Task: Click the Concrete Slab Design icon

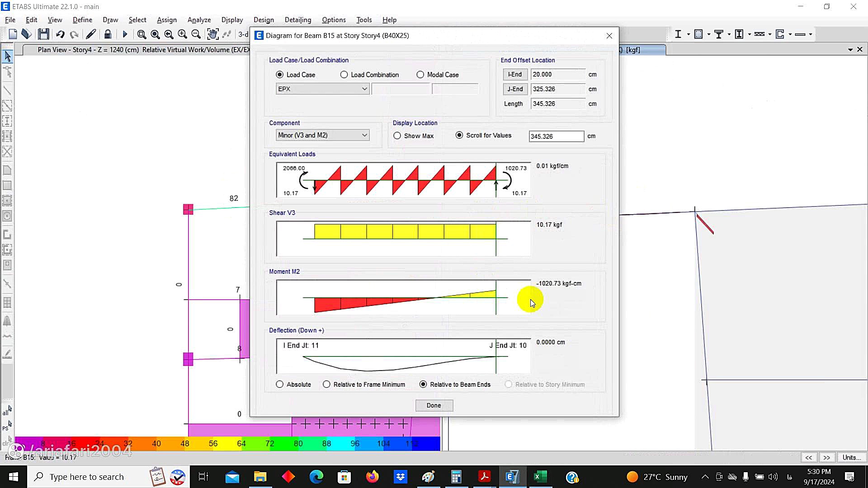Action: [x=800, y=34]
